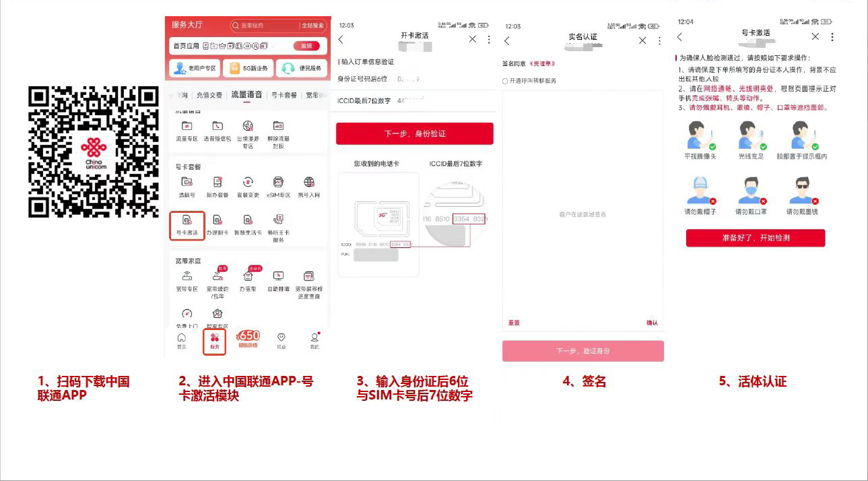Click the China Unicom QR code
868x481 pixels.
coord(94,152)
